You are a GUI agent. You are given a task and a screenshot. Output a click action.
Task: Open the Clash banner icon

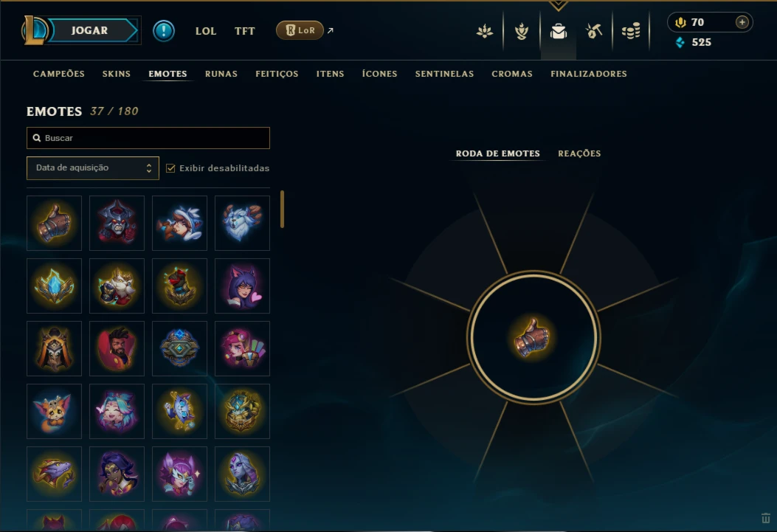coord(521,31)
